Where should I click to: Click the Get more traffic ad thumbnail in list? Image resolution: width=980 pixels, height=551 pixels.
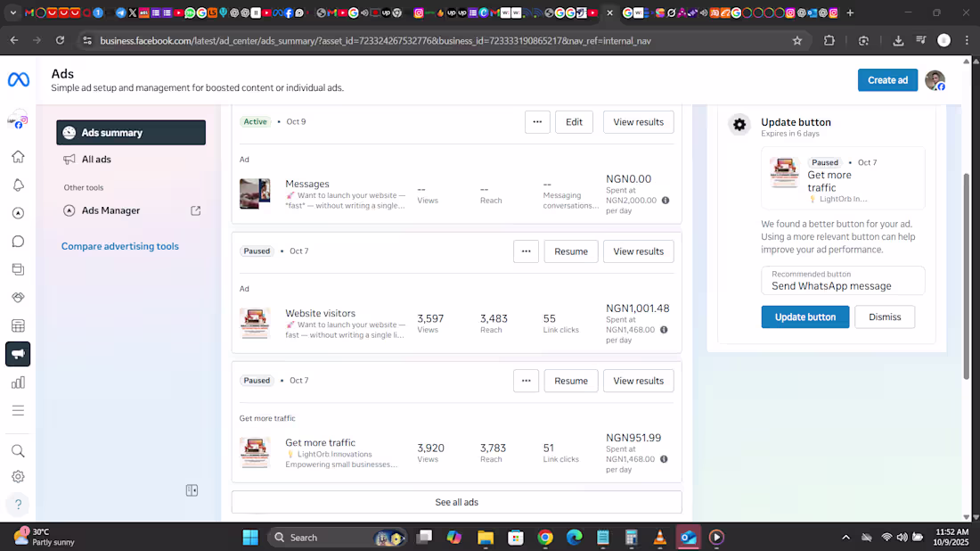[x=255, y=453]
